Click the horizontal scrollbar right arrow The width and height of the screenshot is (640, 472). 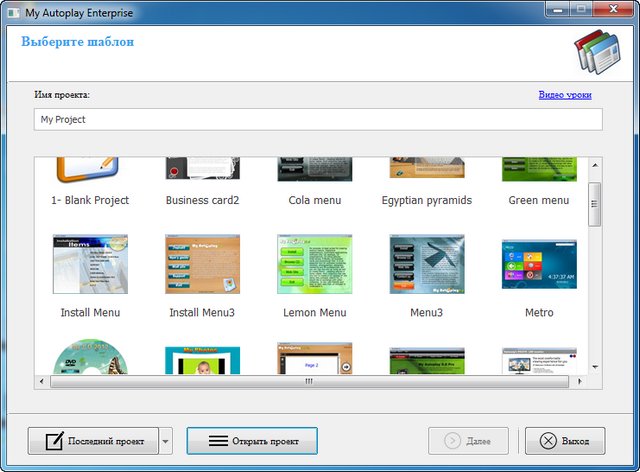coord(578,381)
